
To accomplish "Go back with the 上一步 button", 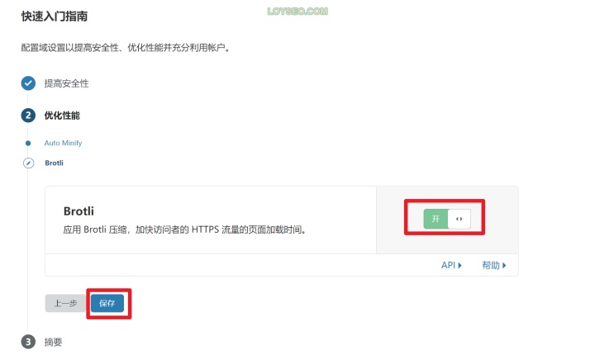I will coord(65,303).
